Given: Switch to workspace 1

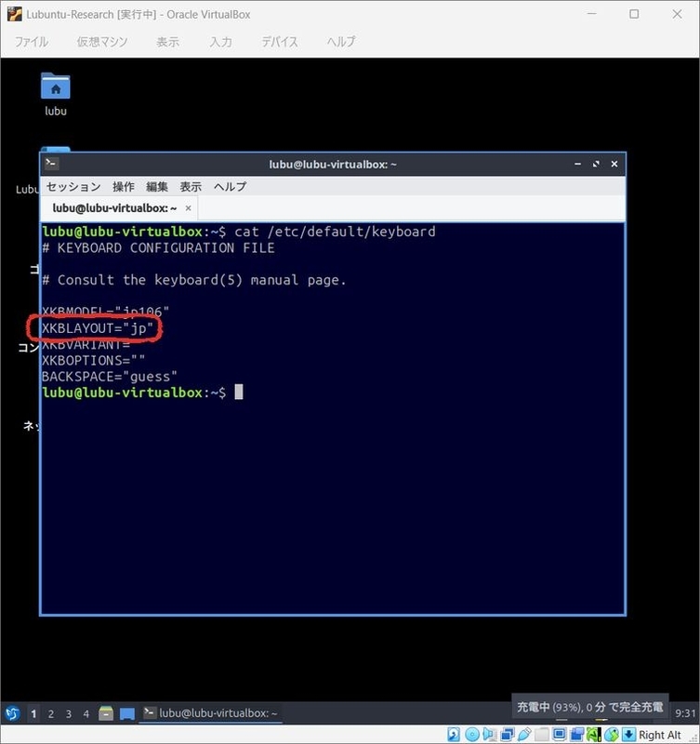Looking at the screenshot, I should [33, 713].
